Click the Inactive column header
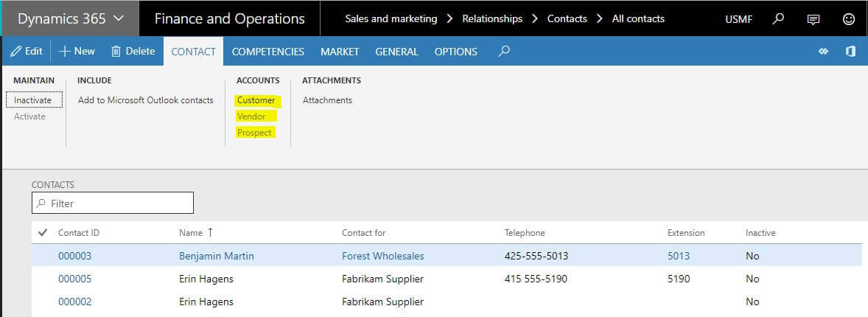The height and width of the screenshot is (317, 868). click(x=760, y=233)
